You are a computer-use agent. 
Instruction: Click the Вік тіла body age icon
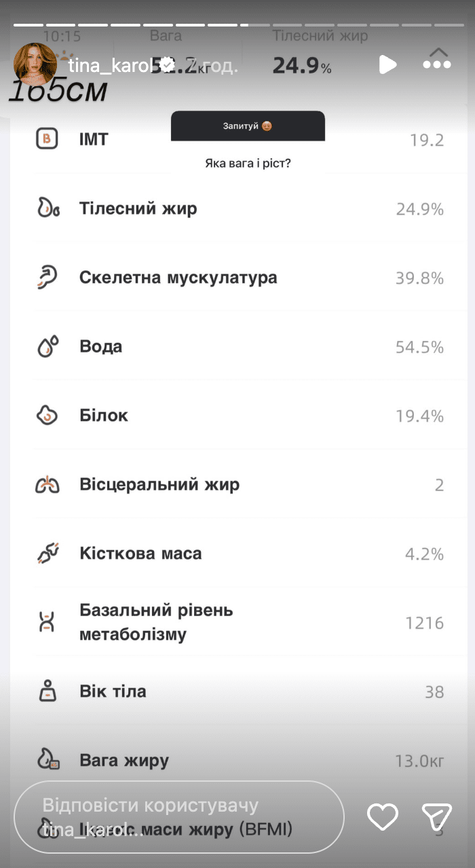point(47,691)
